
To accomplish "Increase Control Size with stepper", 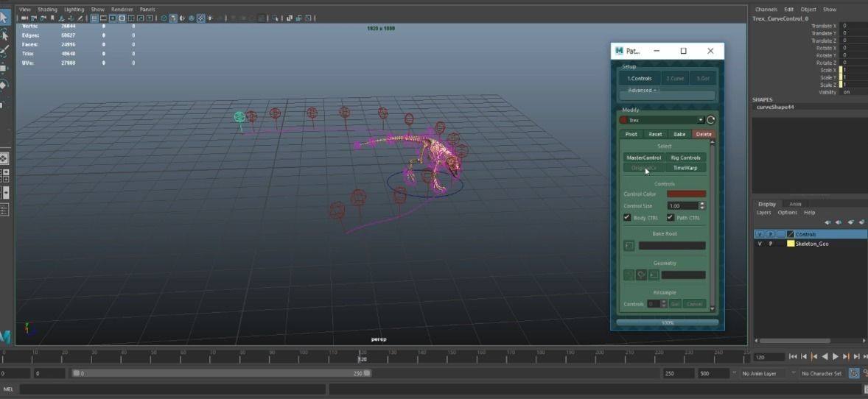I will (702, 204).
